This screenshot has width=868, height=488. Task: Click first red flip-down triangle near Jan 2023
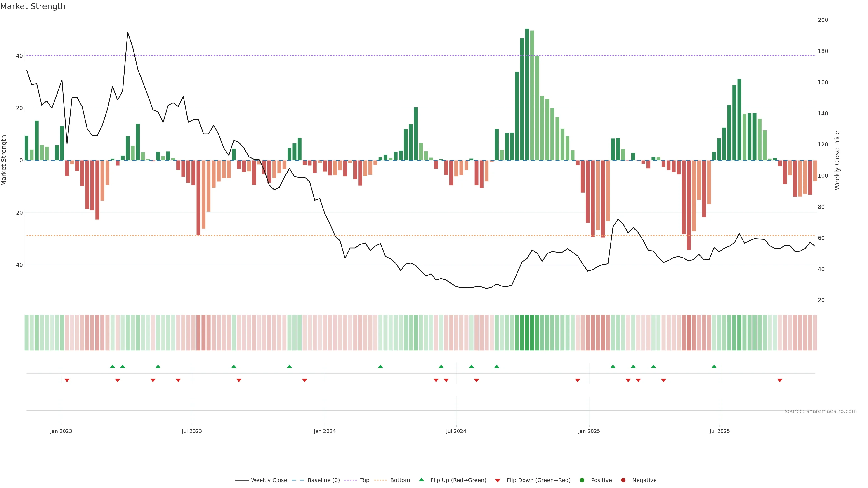[x=67, y=380]
